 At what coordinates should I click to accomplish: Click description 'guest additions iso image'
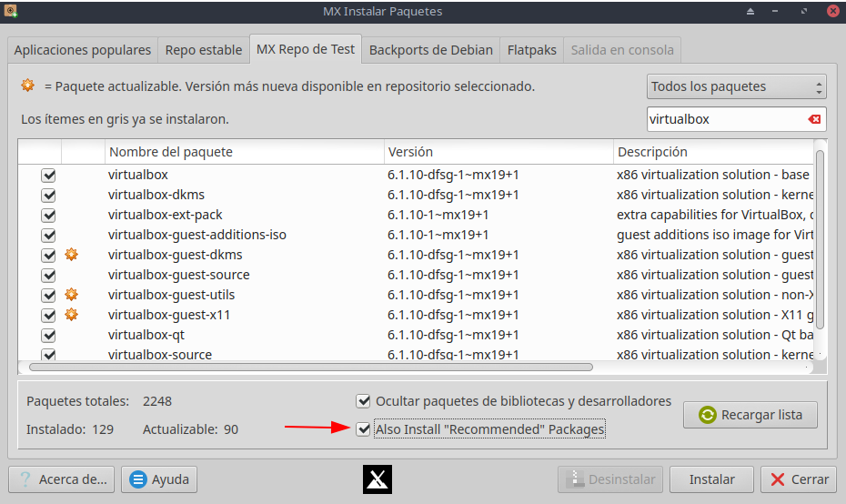pyautogui.click(x=715, y=235)
